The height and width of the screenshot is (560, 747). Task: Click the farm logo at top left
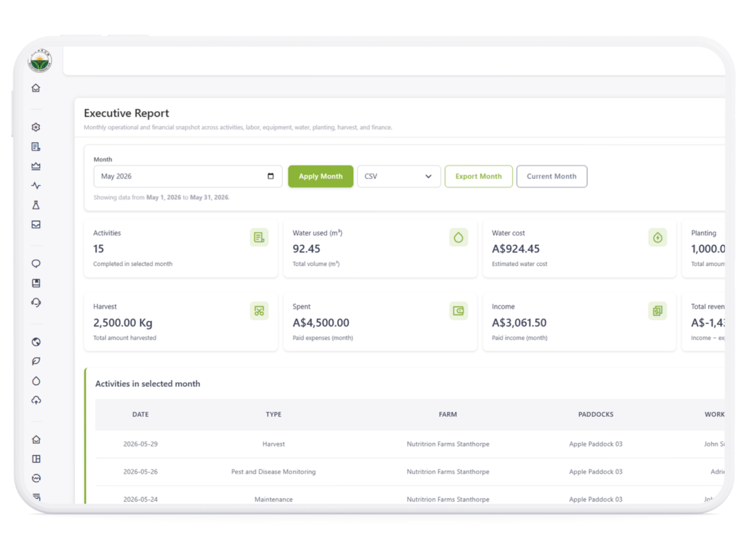[40, 60]
